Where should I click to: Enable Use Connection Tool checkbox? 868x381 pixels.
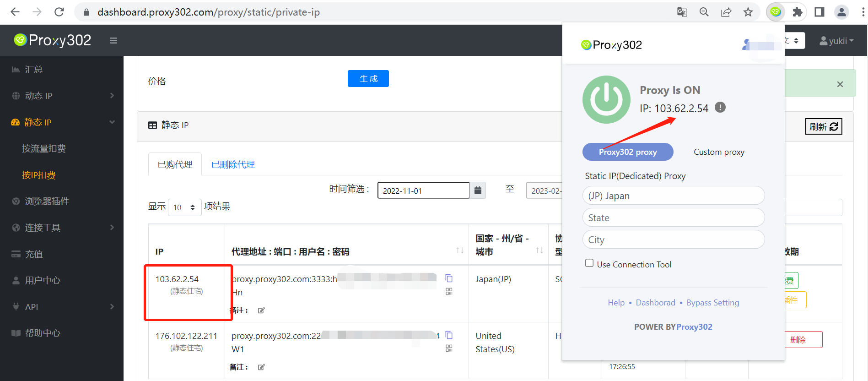(589, 263)
